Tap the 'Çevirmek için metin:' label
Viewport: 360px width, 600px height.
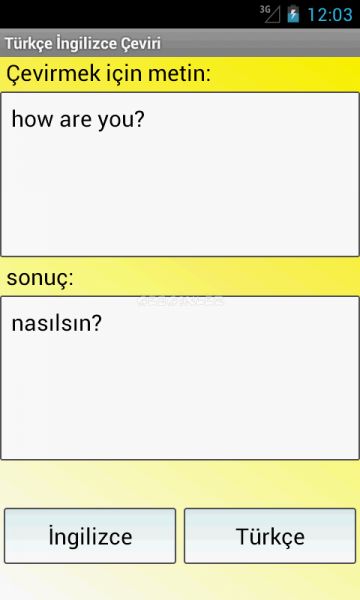[x=108, y=73]
